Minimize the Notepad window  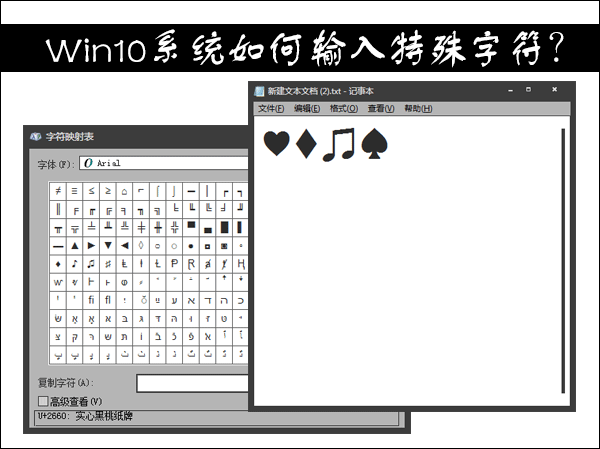[510, 90]
